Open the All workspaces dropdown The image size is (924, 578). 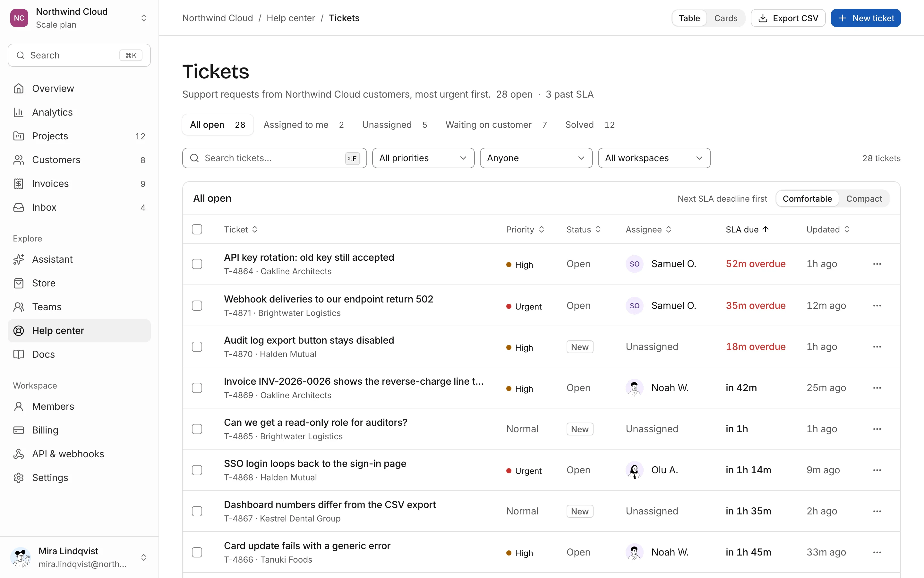[x=654, y=158]
